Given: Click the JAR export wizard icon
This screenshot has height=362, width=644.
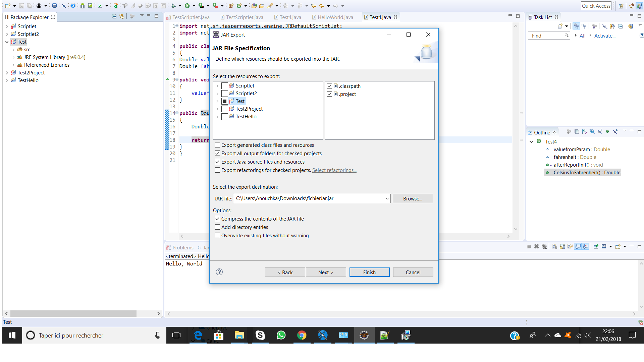Looking at the screenshot, I should coord(424,53).
